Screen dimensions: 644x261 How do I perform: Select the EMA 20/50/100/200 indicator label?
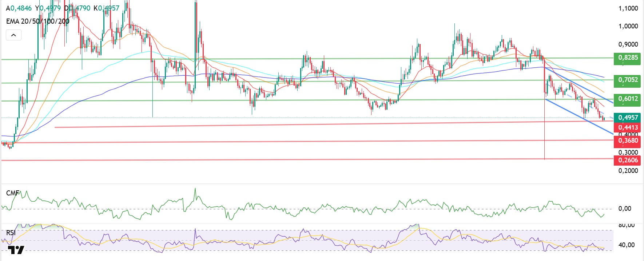click(x=37, y=21)
